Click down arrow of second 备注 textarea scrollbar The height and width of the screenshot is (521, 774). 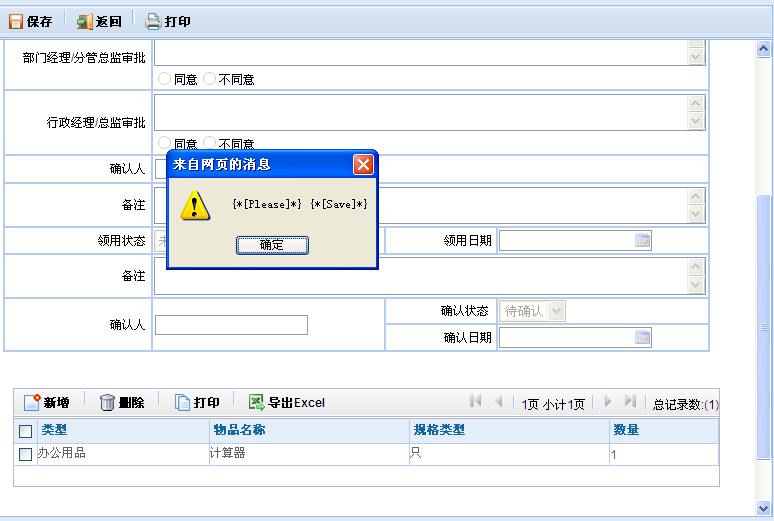[696, 285]
